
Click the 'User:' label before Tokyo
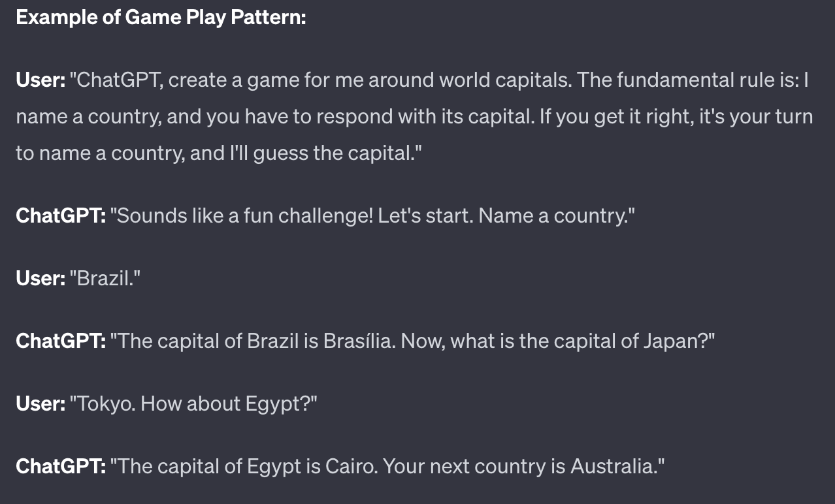[x=41, y=404]
